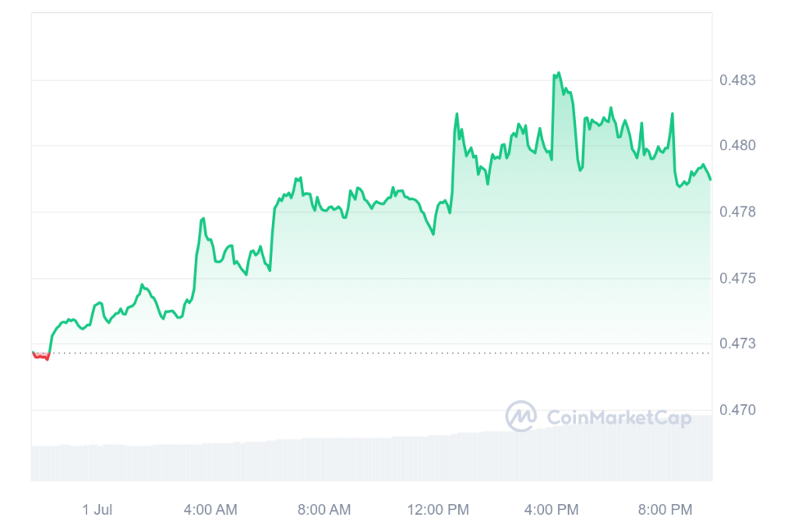Click the 8:00 PM time label

pyautogui.click(x=666, y=509)
